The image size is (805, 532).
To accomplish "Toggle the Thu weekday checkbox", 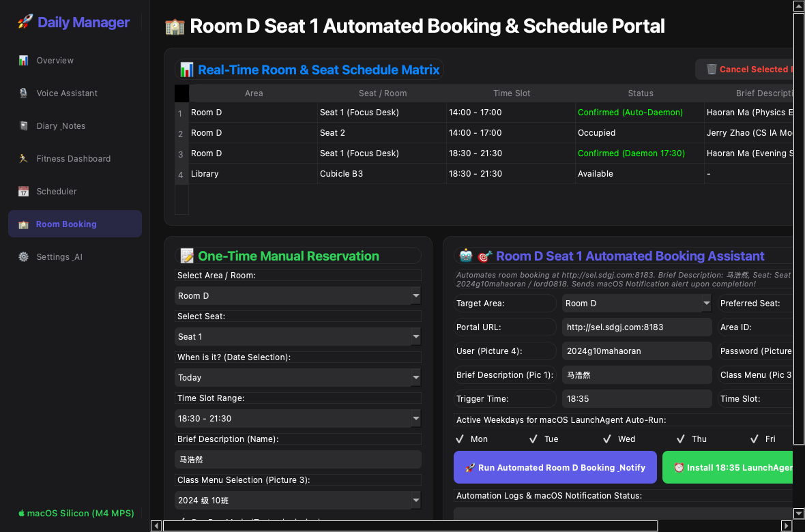I will 681,439.
